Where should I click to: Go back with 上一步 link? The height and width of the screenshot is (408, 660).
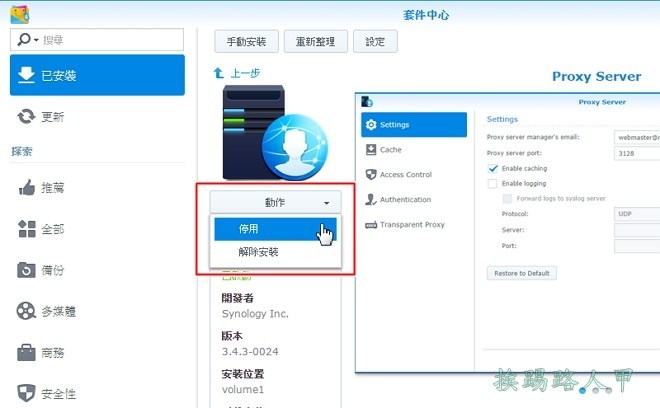tap(245, 73)
